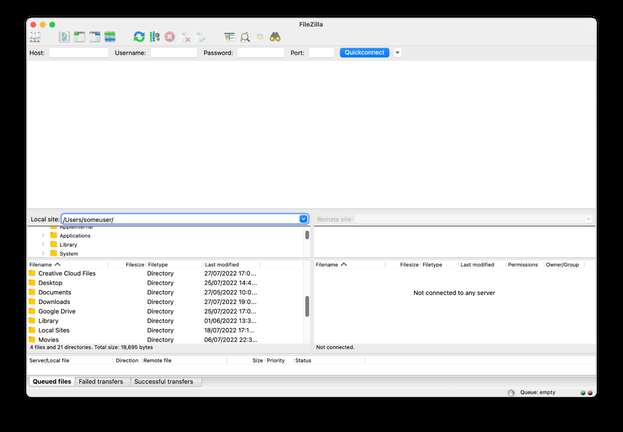
Task: Click the Username input field
Action: click(174, 52)
